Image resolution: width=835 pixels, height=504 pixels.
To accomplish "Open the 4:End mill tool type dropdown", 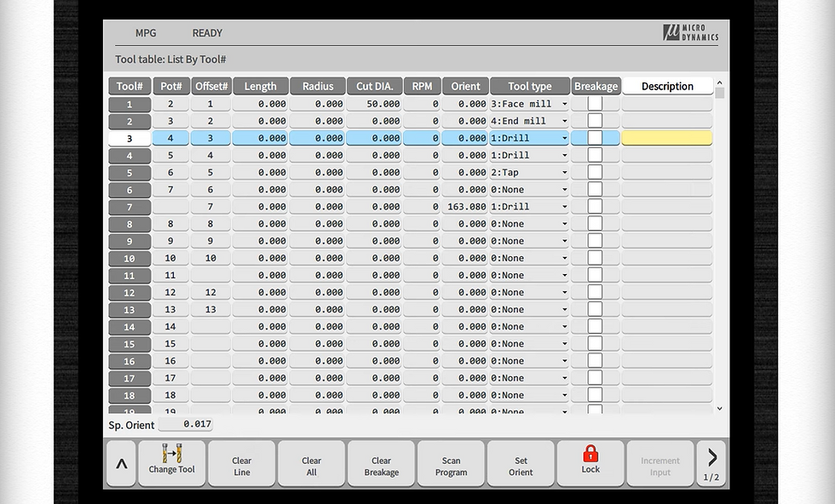I will pyautogui.click(x=562, y=120).
